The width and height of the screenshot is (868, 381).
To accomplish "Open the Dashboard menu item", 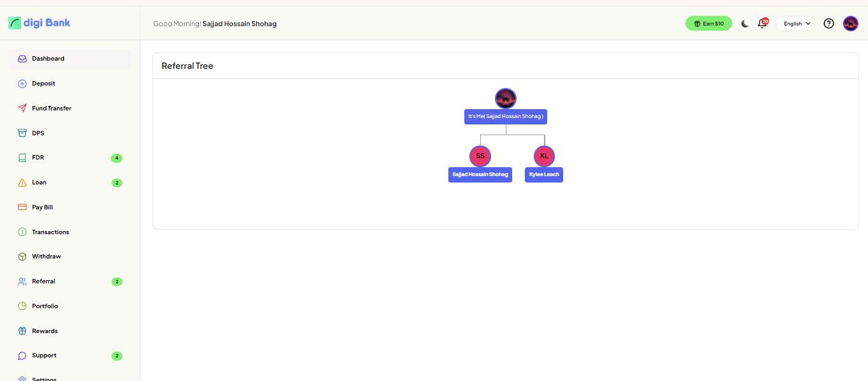I will (48, 59).
